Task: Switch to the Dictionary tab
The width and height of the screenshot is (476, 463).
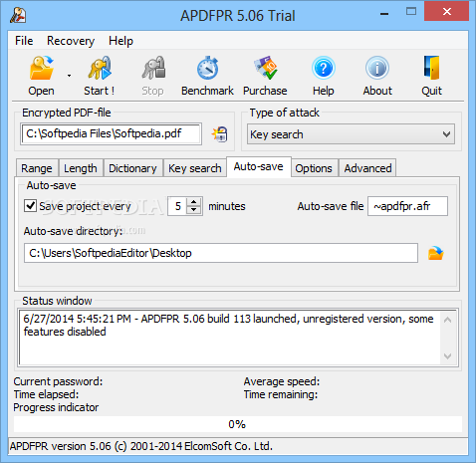Action: 132,168
